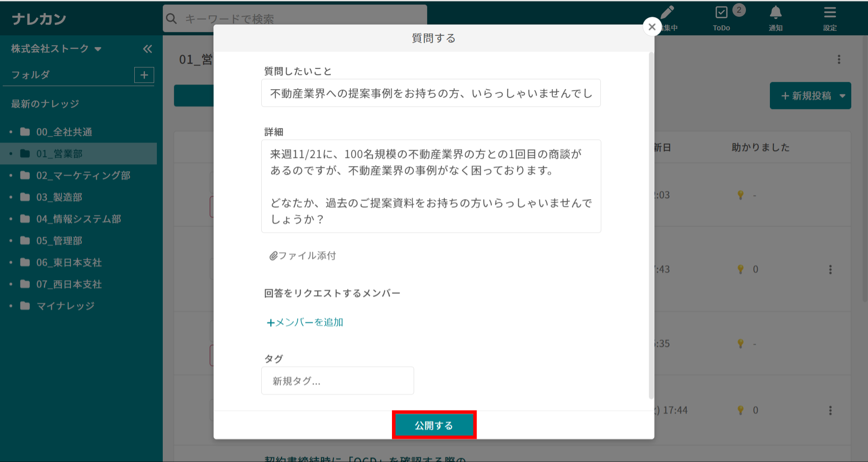Click the +メンバーを追加 link
Screen dimensions: 868x462
coord(305,322)
